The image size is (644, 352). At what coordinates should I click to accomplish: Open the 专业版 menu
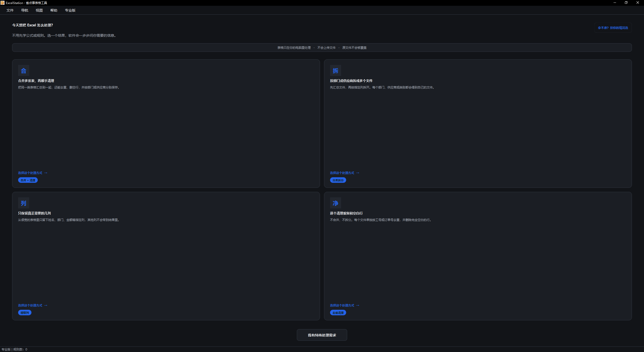tap(70, 10)
